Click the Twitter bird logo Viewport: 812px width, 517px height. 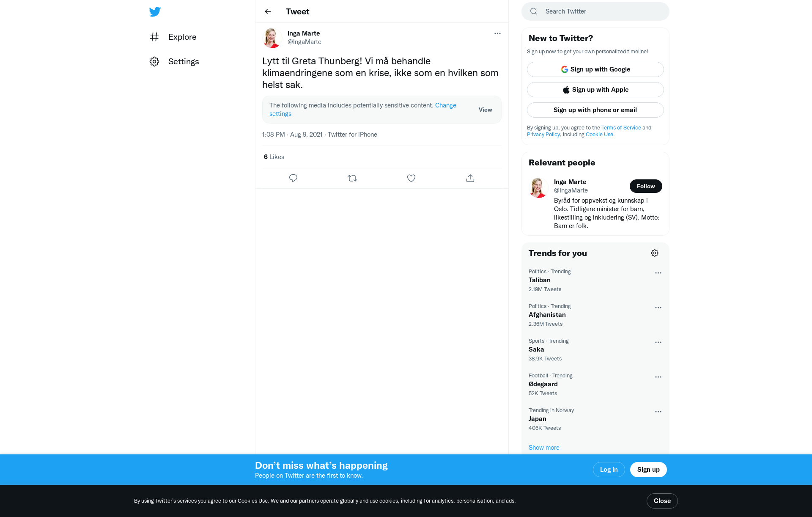(155, 11)
